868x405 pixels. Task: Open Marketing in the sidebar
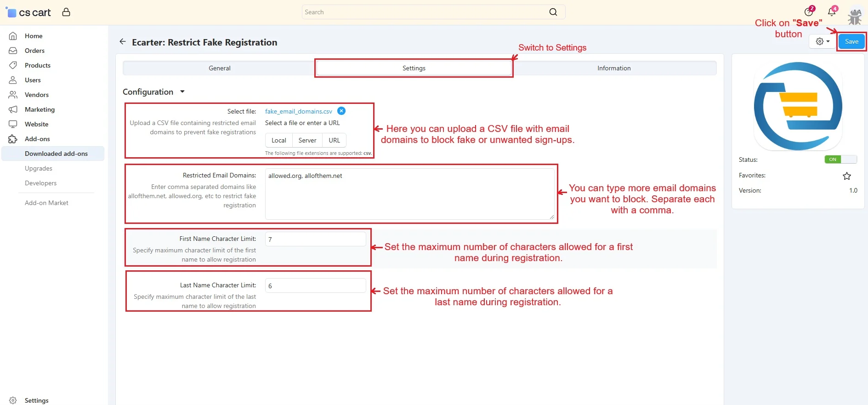point(40,109)
